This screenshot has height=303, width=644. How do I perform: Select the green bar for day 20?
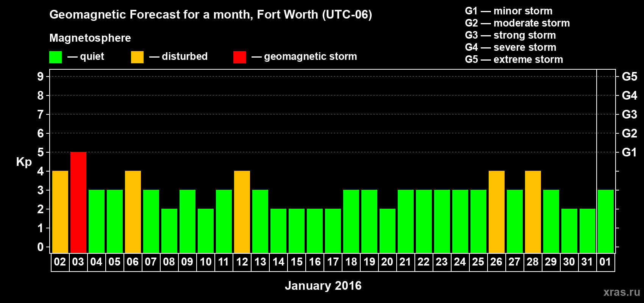(388, 231)
